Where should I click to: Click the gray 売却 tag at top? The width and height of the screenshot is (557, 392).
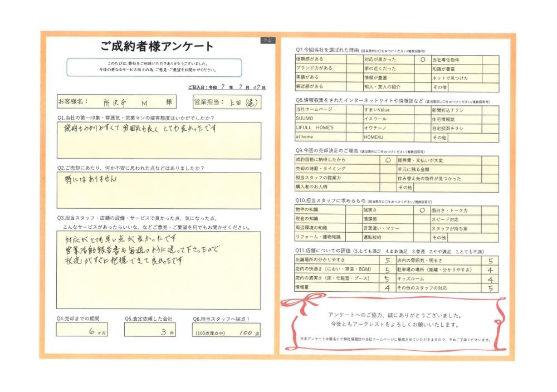tap(268, 41)
